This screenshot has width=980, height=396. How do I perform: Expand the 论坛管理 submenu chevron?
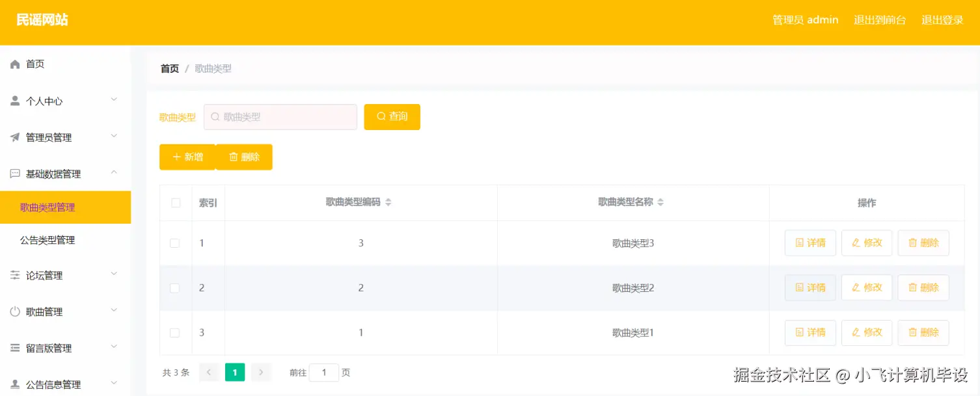click(114, 274)
